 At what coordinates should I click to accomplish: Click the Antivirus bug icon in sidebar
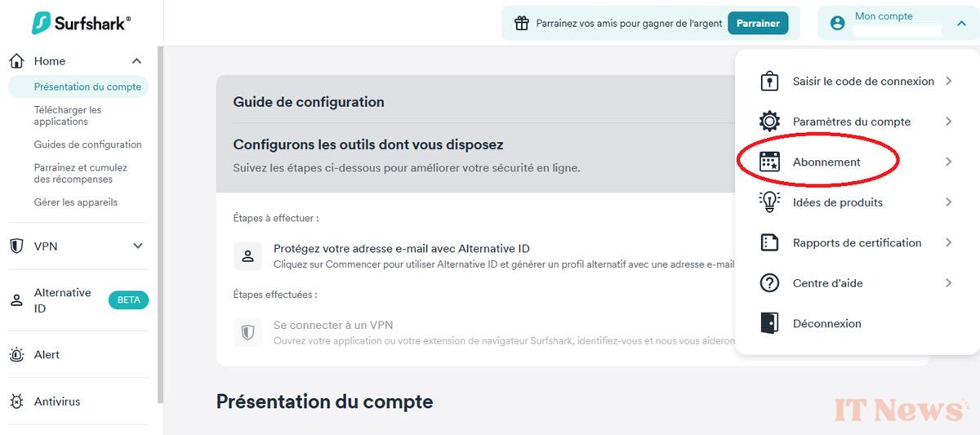(x=16, y=402)
